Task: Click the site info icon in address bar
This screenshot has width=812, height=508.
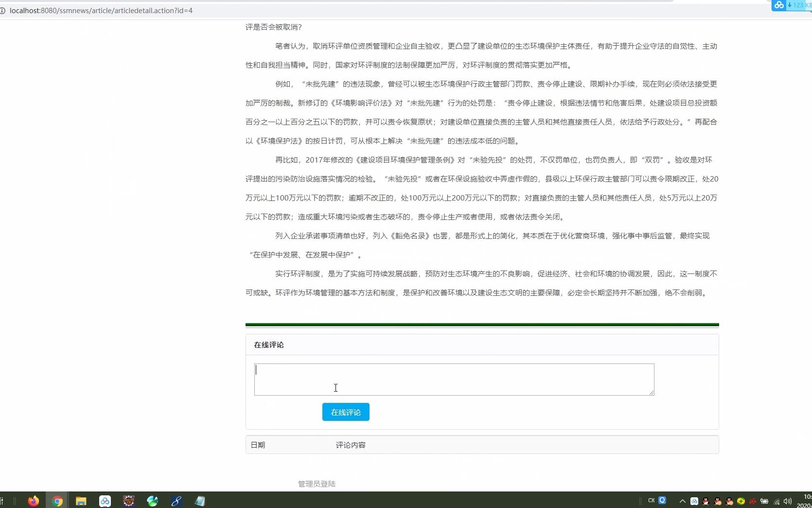Action: (2, 11)
